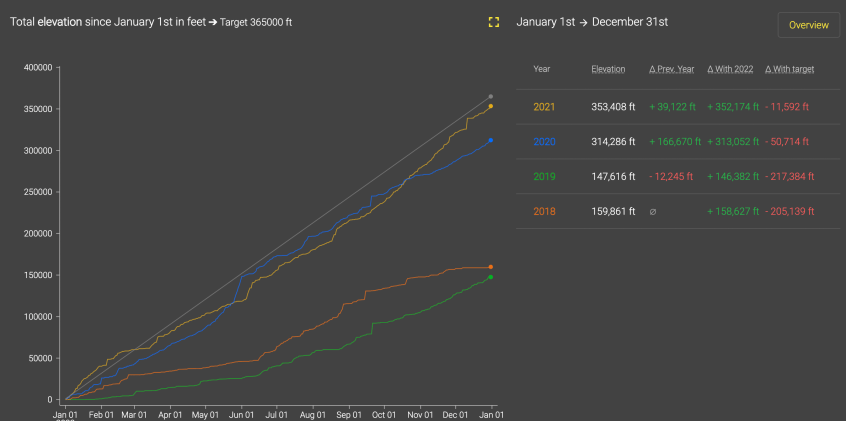Select the 2019 year row label
Viewport: 846px width, 421px height.
tap(543, 176)
